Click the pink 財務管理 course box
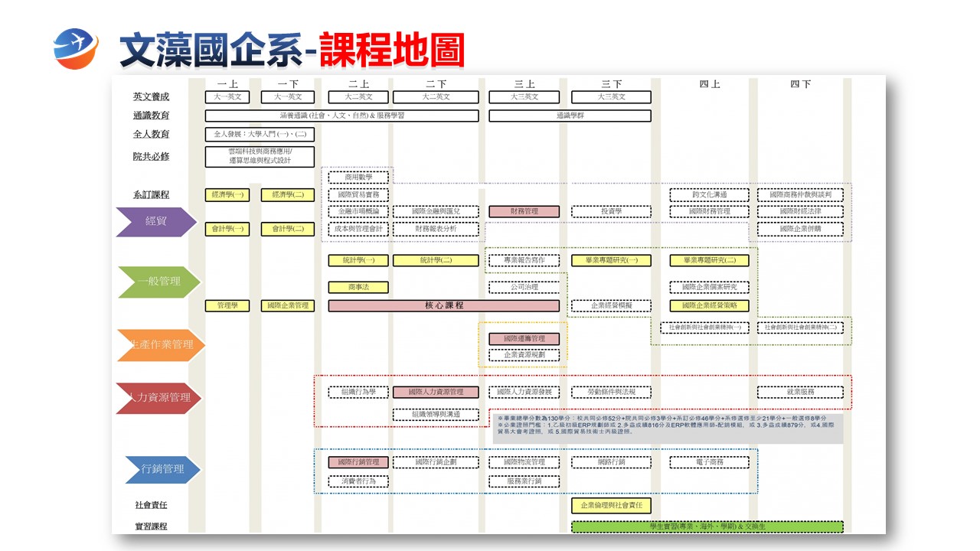 (524, 211)
